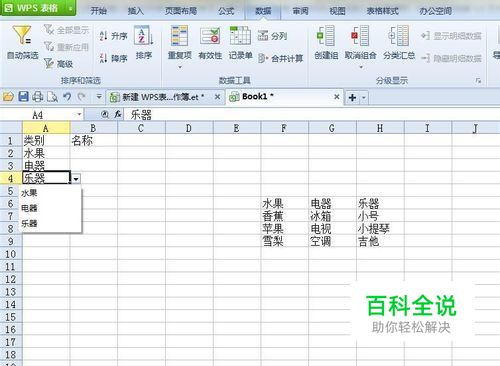This screenshot has height=366, width=500.
Task: Click the Open folder icon in quick toolbar
Action: tap(8, 97)
